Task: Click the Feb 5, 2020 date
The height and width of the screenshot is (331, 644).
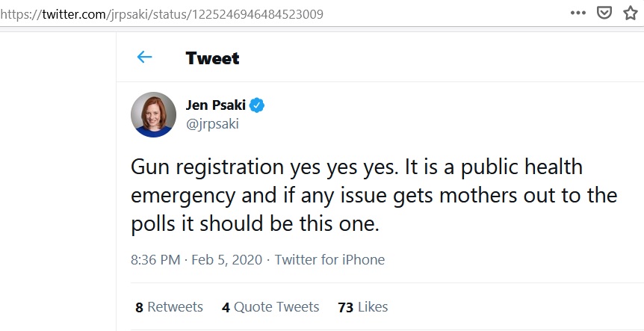Action: click(228, 260)
